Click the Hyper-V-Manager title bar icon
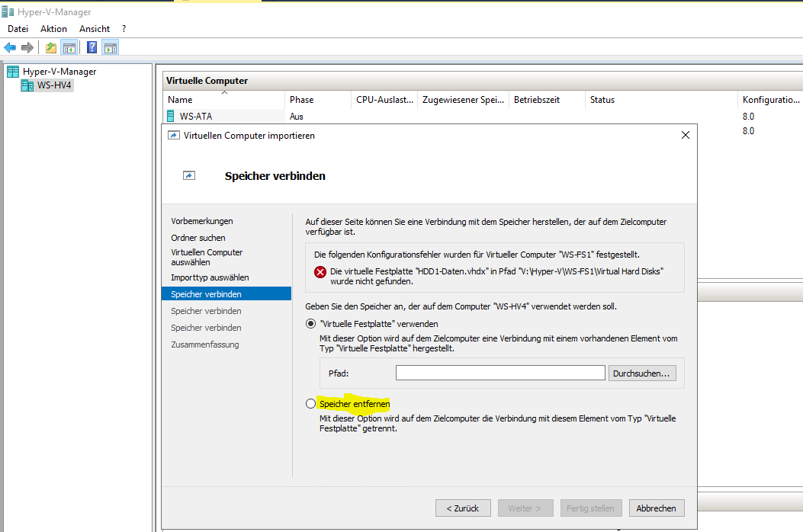Screen dimensions: 803x532 tap(8, 11)
